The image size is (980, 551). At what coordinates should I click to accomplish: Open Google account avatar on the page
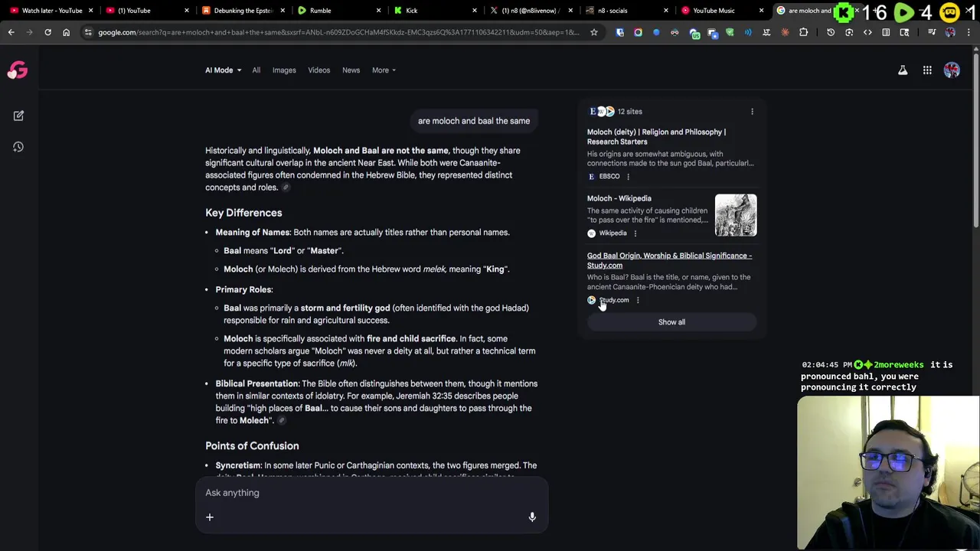952,70
